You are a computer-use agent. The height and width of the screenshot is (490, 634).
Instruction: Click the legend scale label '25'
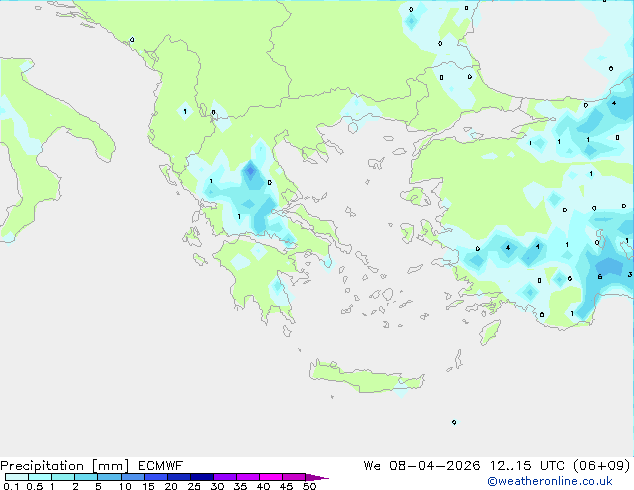point(194,486)
